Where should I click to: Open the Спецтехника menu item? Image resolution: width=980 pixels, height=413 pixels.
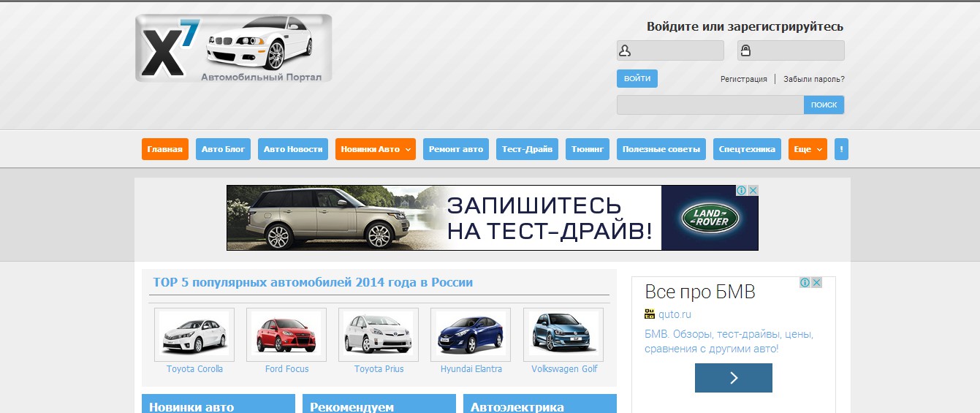(x=747, y=149)
